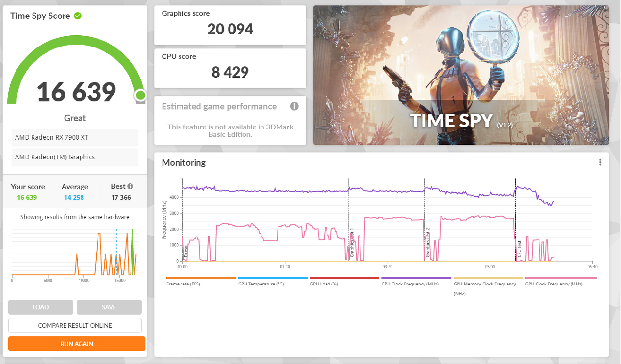This screenshot has width=621, height=364.
Task: Click the AMD Radeon RX 7900 XT entry
Action: tap(75, 137)
